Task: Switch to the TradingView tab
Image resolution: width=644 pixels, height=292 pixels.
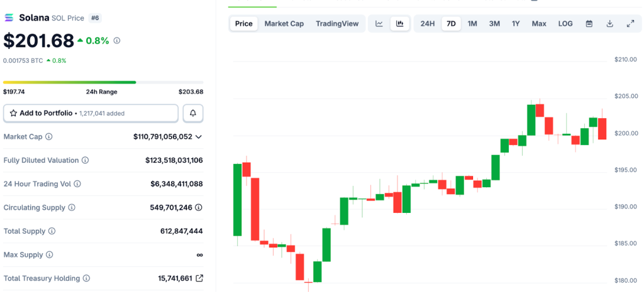Action: click(x=337, y=24)
